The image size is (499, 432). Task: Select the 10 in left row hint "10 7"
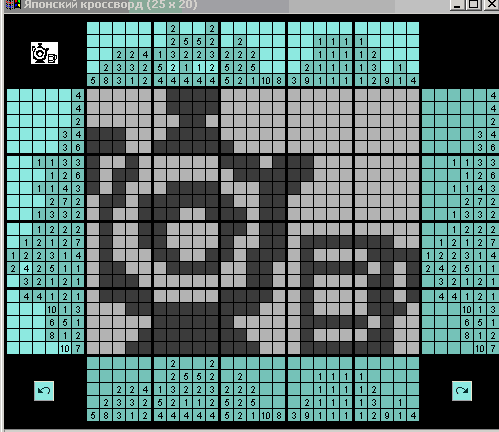point(65,349)
